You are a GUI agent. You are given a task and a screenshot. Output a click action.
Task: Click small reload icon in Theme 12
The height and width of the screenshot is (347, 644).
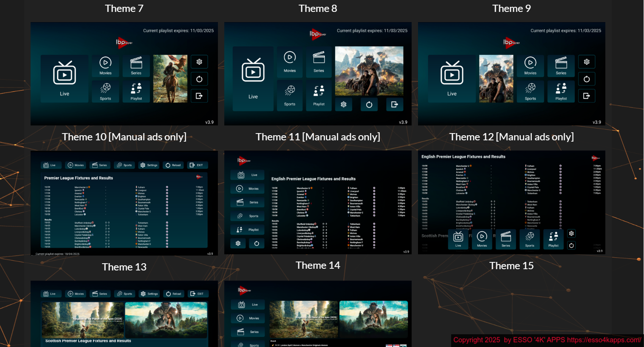pos(571,245)
